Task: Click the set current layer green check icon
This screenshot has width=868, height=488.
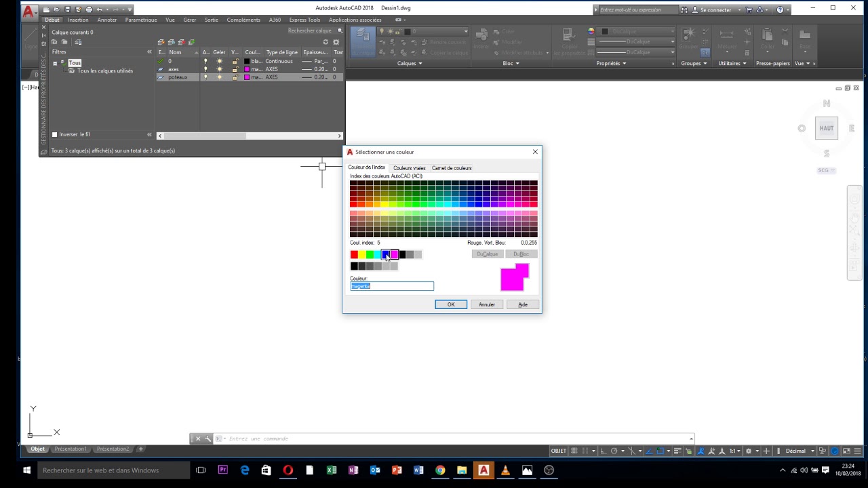Action: click(191, 42)
